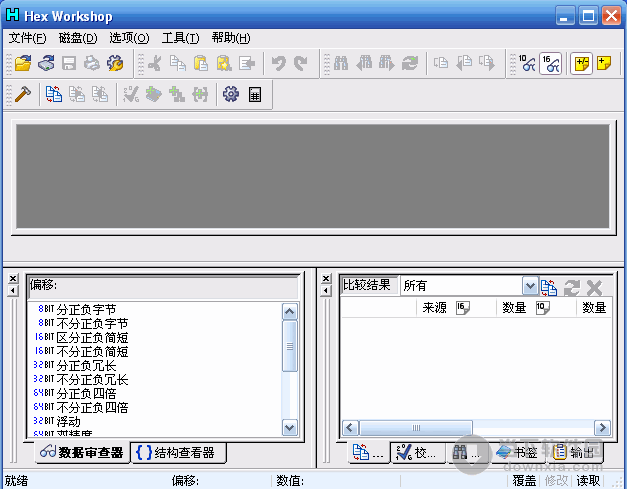Click the Copy icon next to scissors

pyautogui.click(x=178, y=63)
